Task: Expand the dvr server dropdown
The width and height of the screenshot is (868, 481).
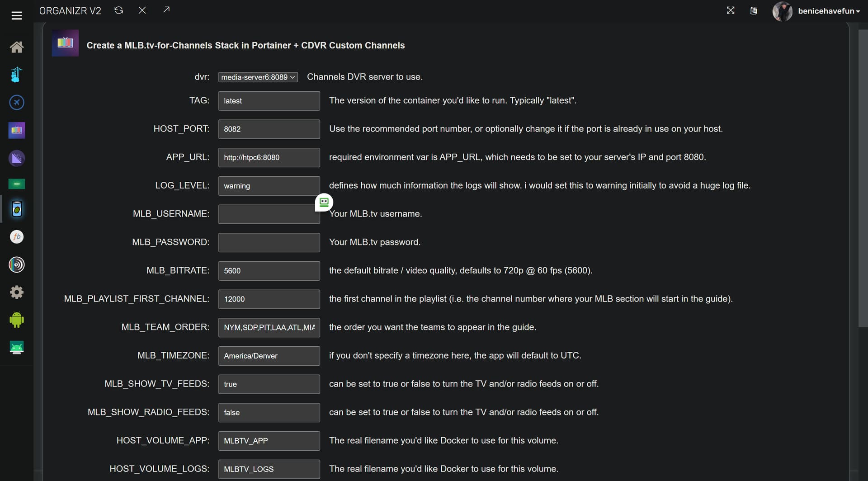Action: click(x=258, y=77)
